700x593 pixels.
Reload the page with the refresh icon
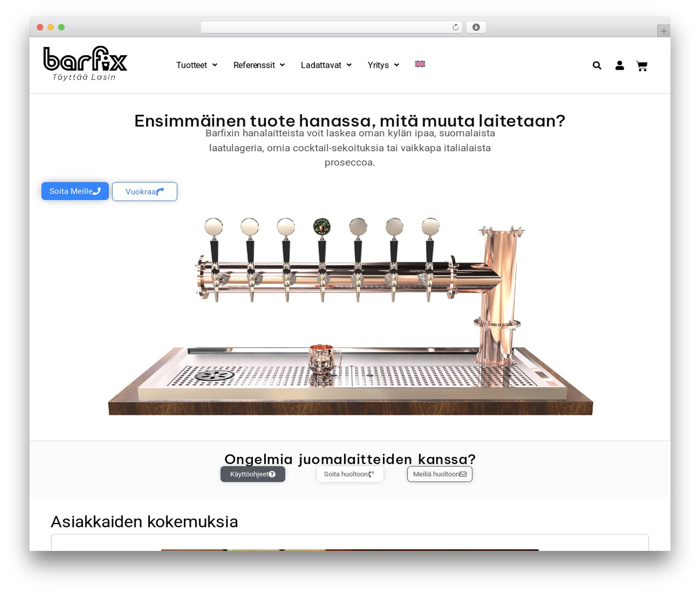[455, 27]
